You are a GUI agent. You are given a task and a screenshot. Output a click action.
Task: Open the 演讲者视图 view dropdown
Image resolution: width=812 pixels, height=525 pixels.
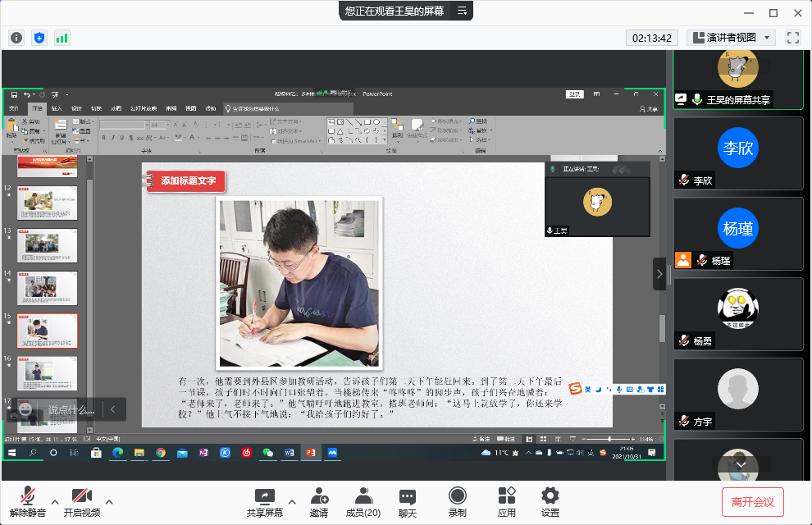pyautogui.click(x=732, y=38)
